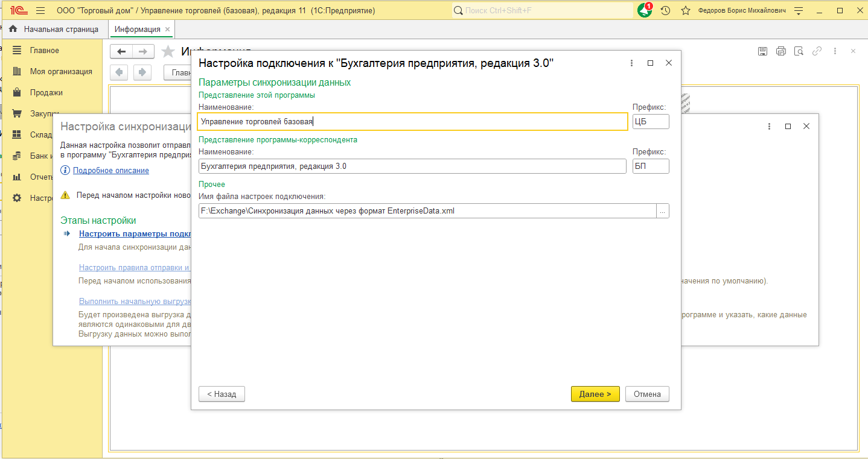Click gray back arrow in Информация toolbar
868x459 pixels.
pyautogui.click(x=120, y=72)
